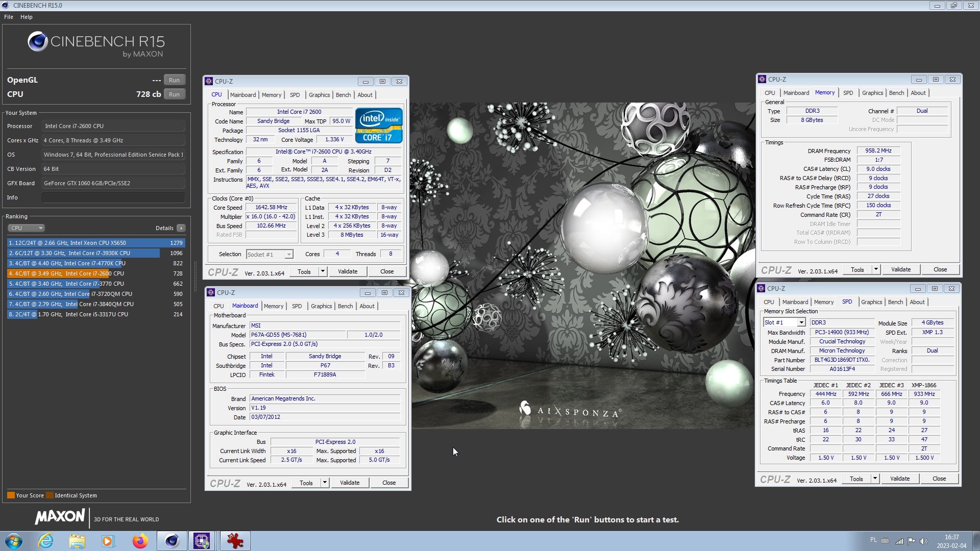Screen dimensions: 980x551
Task: Select ranking row Core i7-3840QM CPU
Action: point(96,304)
